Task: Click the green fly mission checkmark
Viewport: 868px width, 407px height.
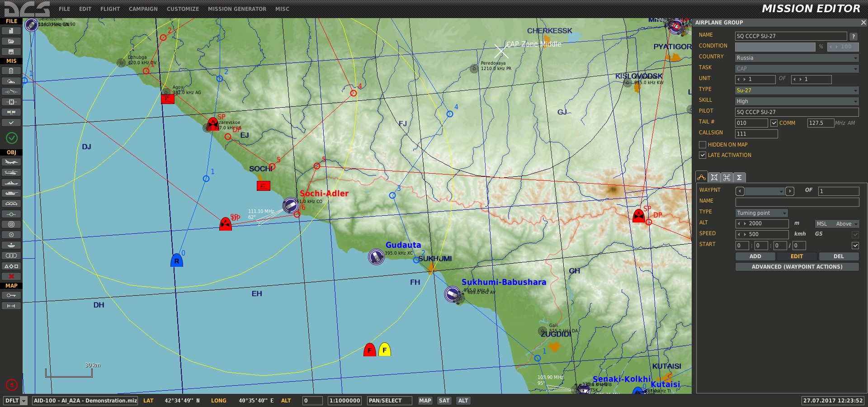Action: tap(12, 138)
